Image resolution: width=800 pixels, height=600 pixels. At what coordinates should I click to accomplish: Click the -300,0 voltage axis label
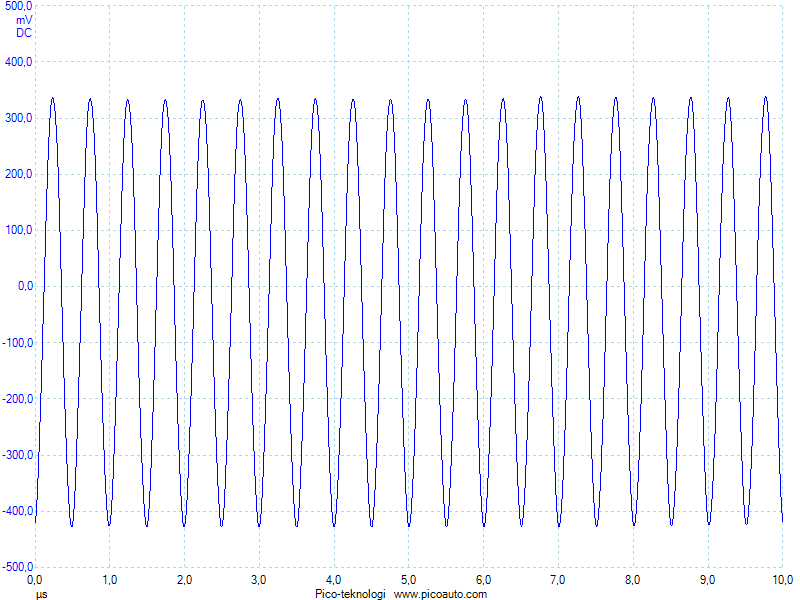[x=17, y=455]
